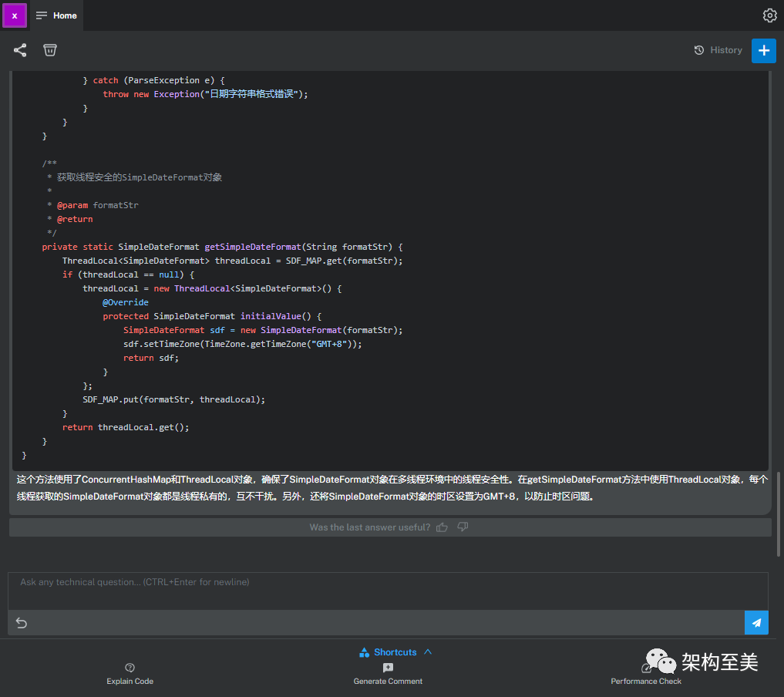
Task: Click the menu lines icon beside Home
Action: (42, 15)
